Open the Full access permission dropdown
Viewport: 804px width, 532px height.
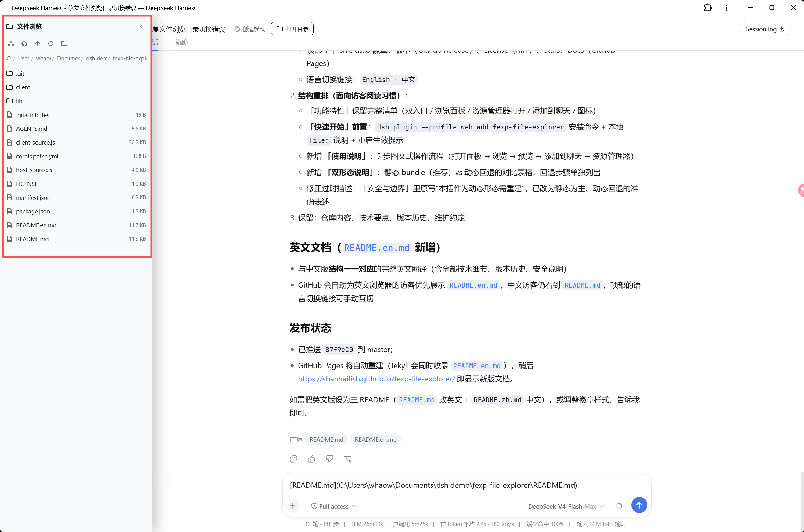[333, 506]
